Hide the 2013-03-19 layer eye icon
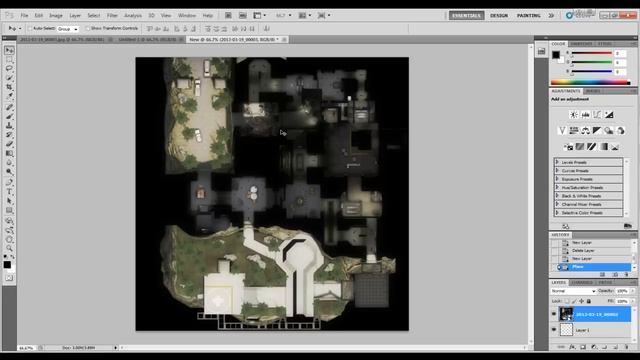 coord(554,314)
